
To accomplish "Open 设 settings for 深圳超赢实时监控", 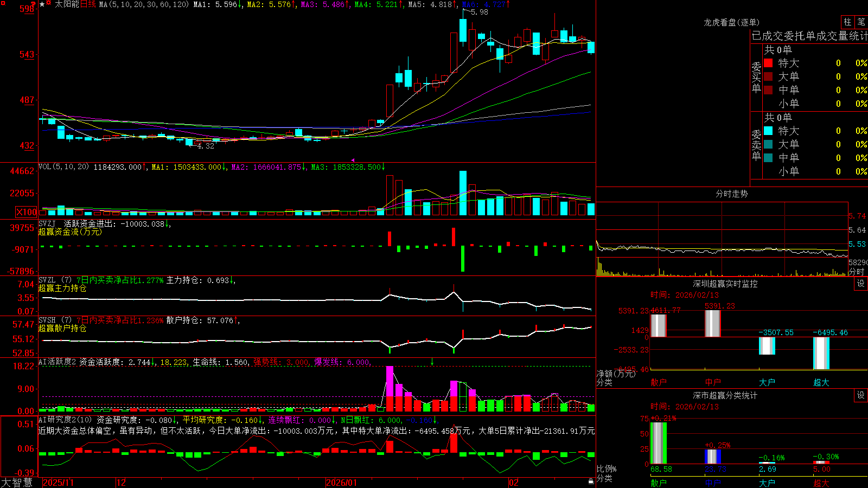I will point(861,284).
